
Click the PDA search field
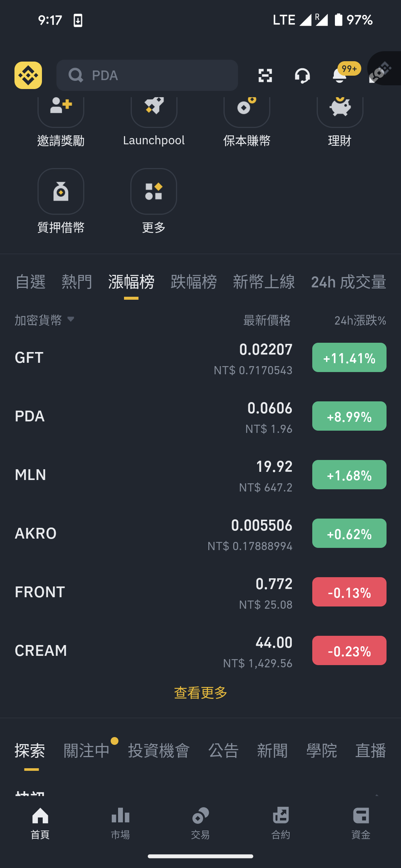[147, 75]
